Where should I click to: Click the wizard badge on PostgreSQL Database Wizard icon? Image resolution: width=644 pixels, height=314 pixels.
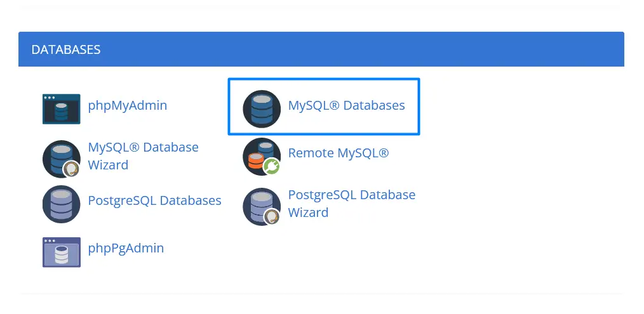[272, 217]
